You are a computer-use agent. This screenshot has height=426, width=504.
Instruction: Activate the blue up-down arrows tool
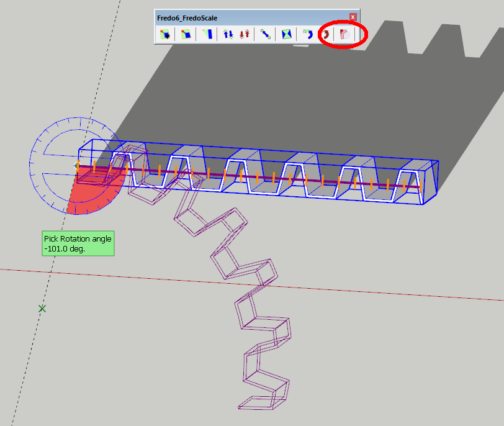tap(228, 35)
